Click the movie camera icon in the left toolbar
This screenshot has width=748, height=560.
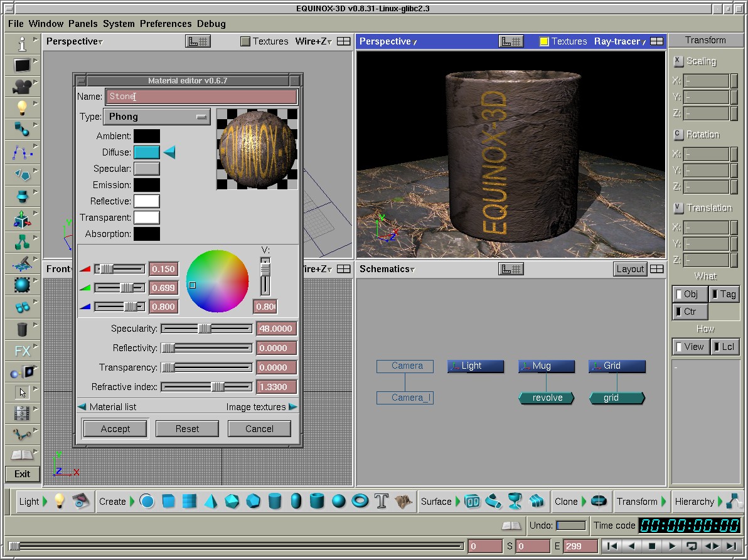click(x=22, y=87)
